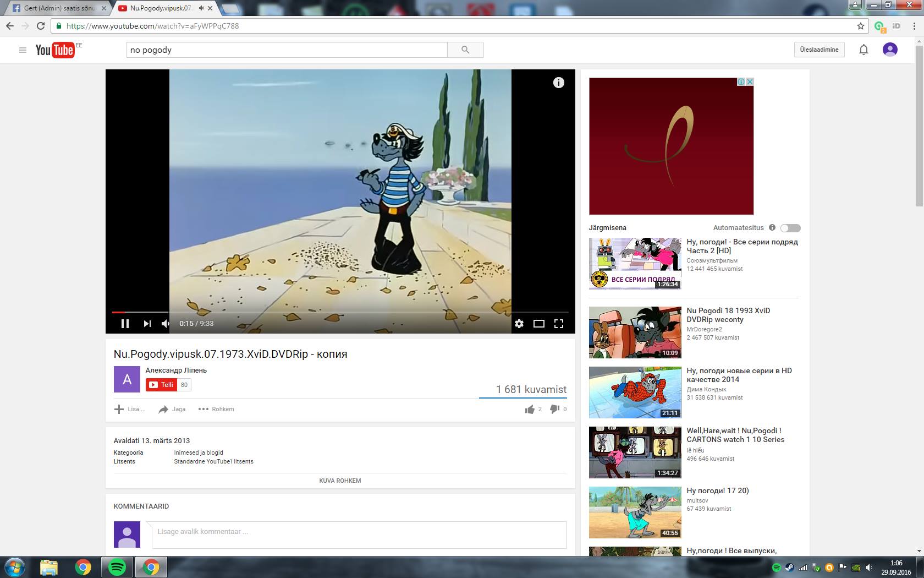This screenshot has width=924, height=578.
Task: Open File Explorer from the taskbar
Action: [x=49, y=567]
